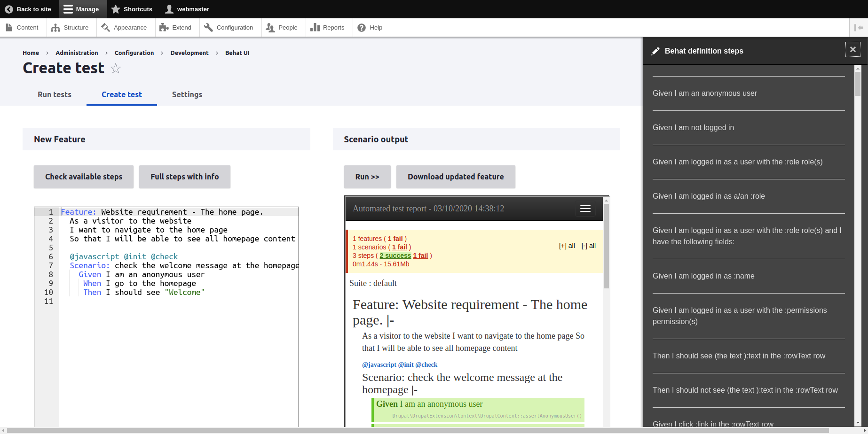Click the 1 fail scenarios link
868x434 pixels.
coord(399,247)
